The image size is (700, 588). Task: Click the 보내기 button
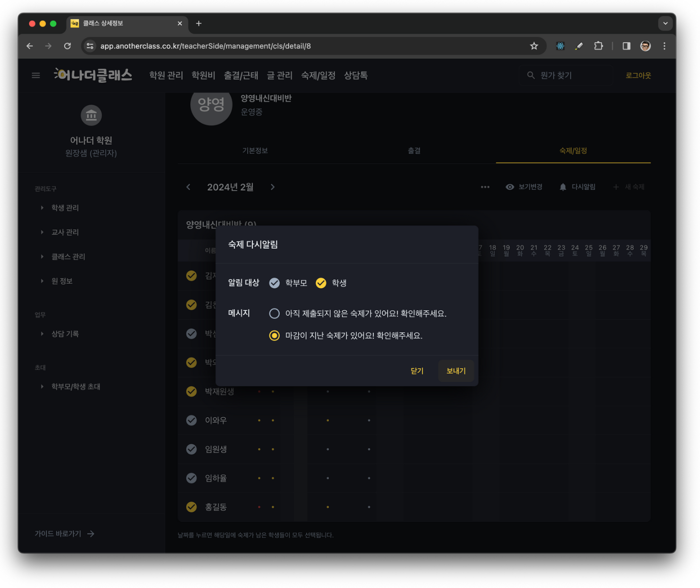(456, 371)
